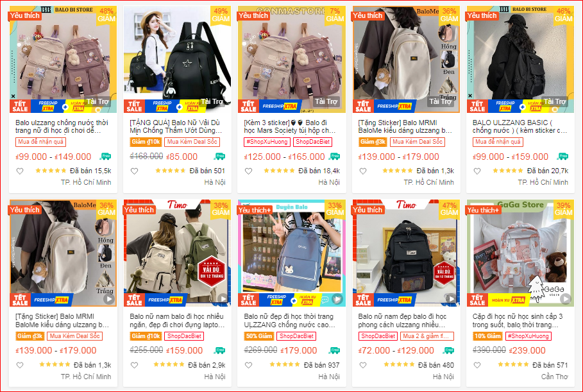Click Yêu thích+ badge on GaGa Store item
Image resolution: width=583 pixels, height=392 pixels.
(x=483, y=210)
